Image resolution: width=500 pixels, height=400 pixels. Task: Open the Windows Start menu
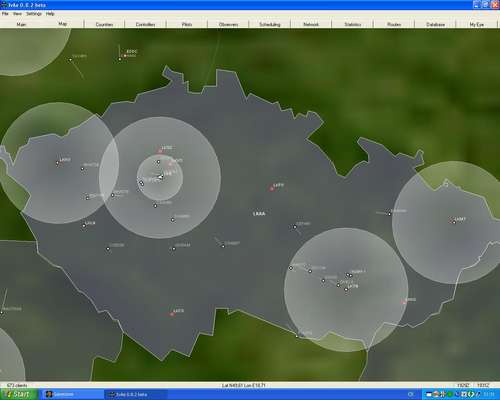[17, 394]
